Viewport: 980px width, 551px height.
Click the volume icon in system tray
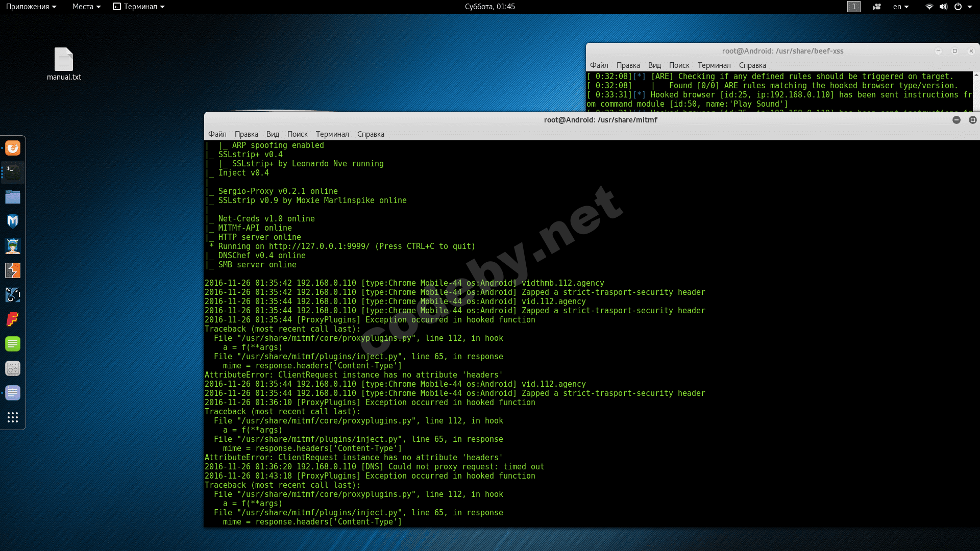tap(943, 7)
